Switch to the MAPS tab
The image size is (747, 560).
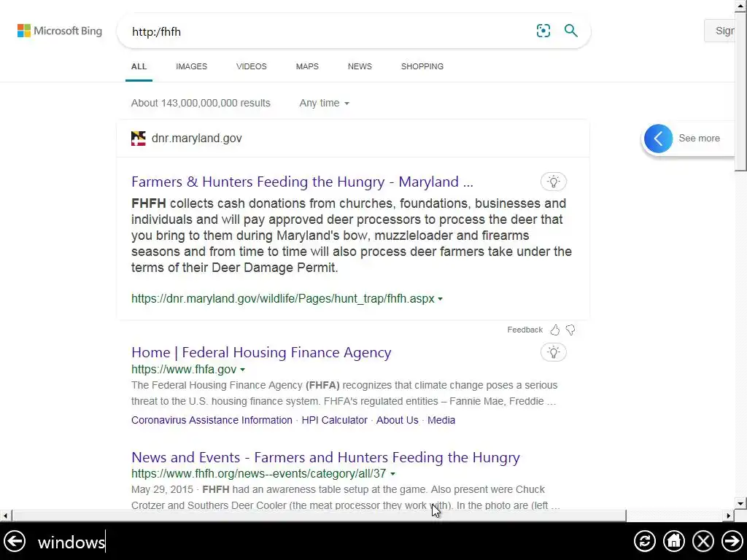307,66
